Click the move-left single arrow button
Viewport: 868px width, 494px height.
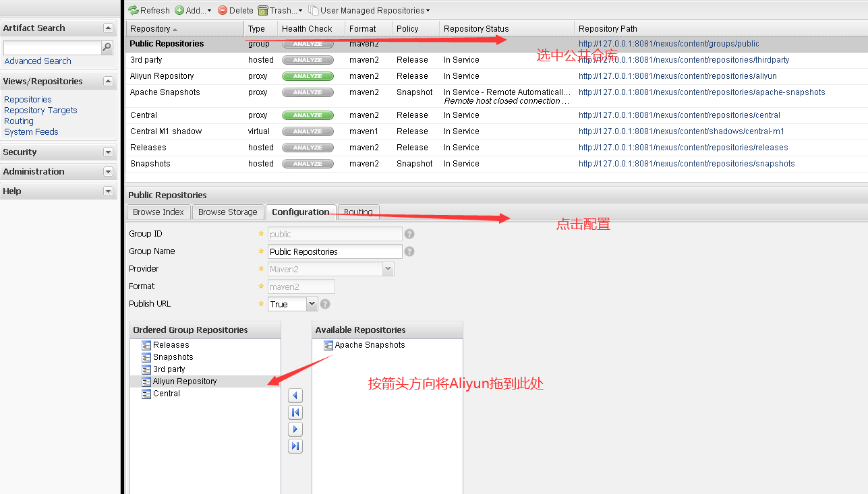(295, 396)
